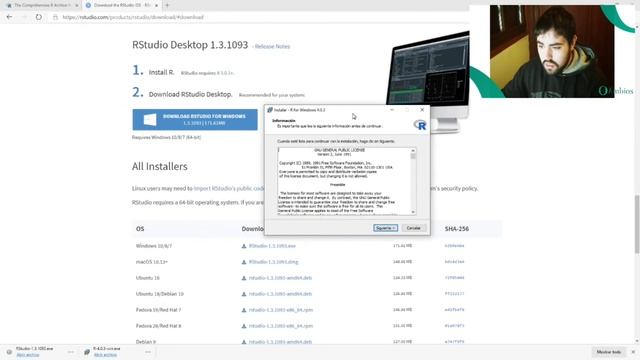Click download icon in Debian 9 row
This screenshot has height=360, width=640.
(x=244, y=342)
